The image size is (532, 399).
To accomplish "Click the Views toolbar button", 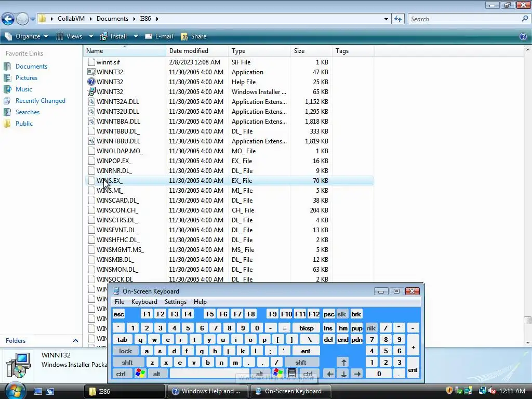I will coord(69,36).
